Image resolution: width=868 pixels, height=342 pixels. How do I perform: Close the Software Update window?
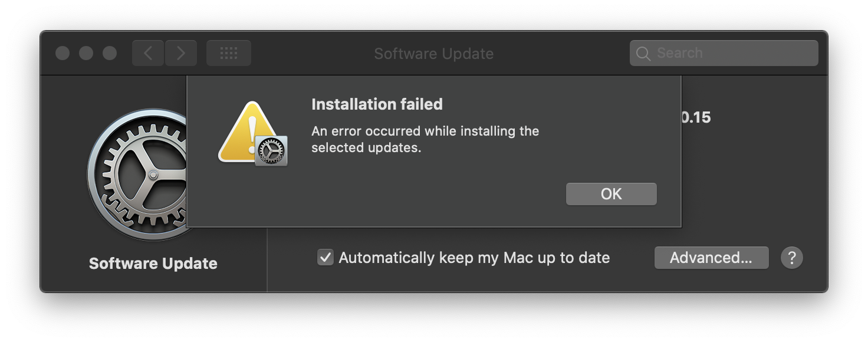(63, 54)
